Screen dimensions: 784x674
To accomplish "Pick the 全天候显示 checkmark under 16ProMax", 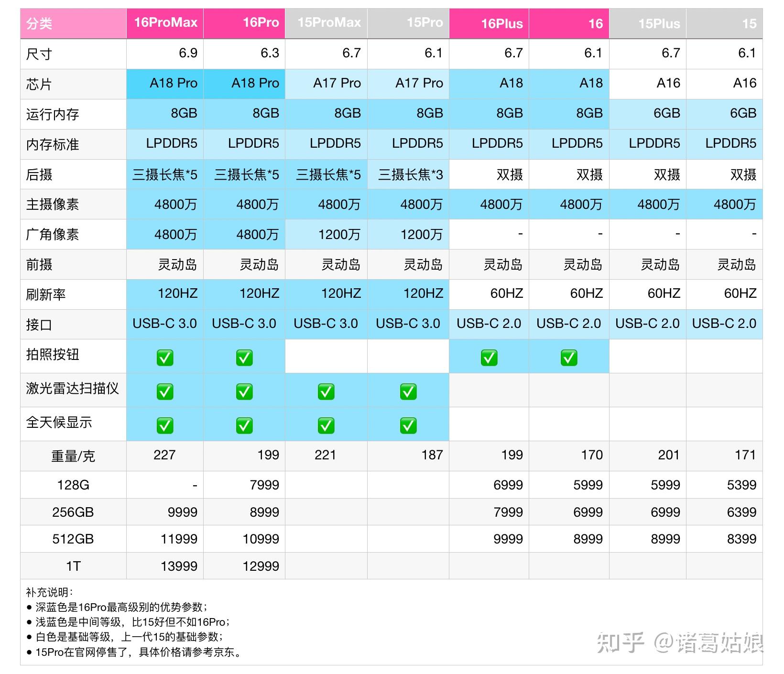I will click(165, 425).
